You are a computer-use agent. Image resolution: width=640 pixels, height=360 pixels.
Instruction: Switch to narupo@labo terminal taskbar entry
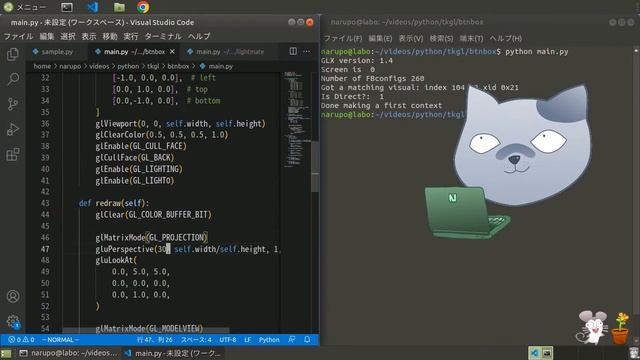[69, 353]
